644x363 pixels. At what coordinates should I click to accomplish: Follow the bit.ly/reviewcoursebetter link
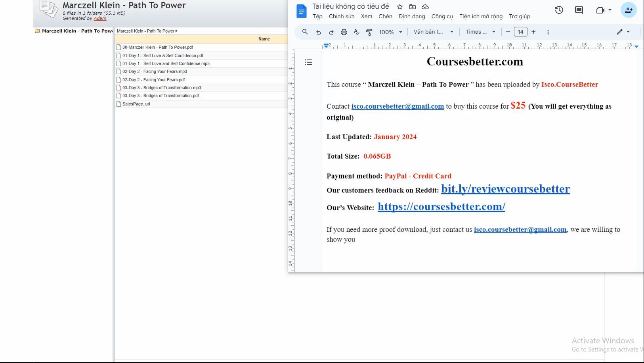pos(505,189)
